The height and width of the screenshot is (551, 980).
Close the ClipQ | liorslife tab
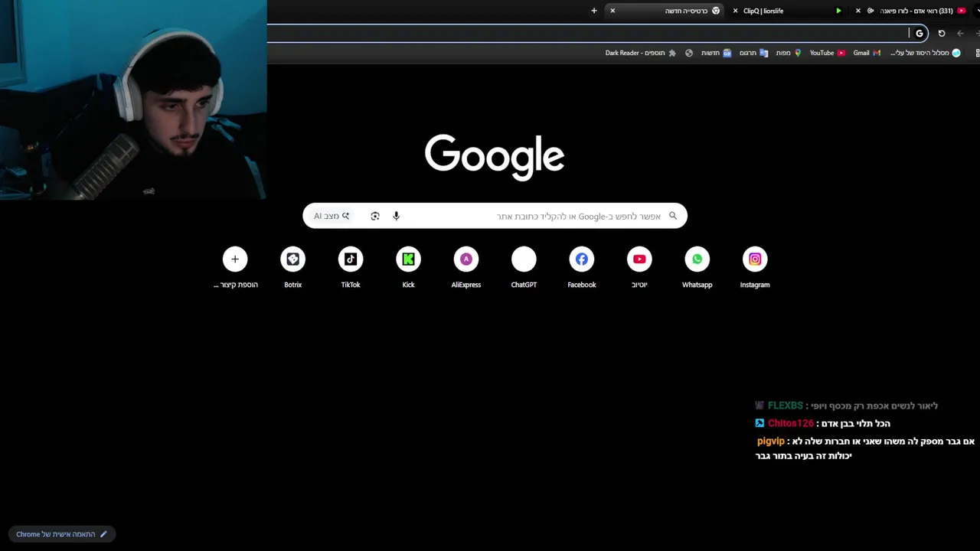point(736,11)
